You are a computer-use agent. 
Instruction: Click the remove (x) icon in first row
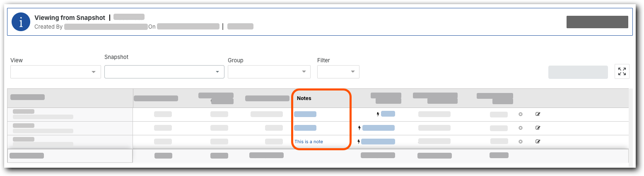(x=521, y=114)
